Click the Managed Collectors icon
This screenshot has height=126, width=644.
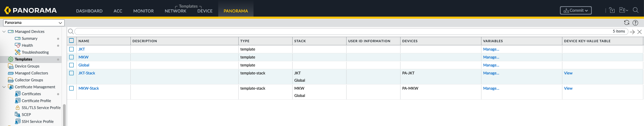11,73
